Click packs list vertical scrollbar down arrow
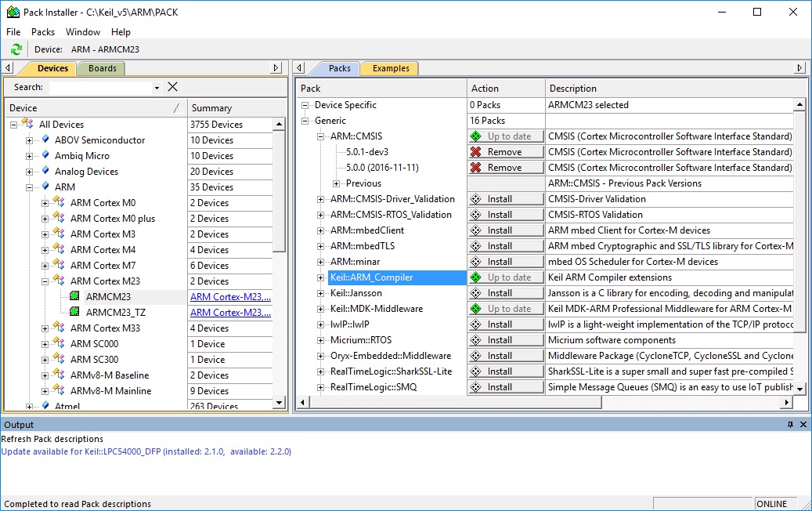 (x=800, y=389)
